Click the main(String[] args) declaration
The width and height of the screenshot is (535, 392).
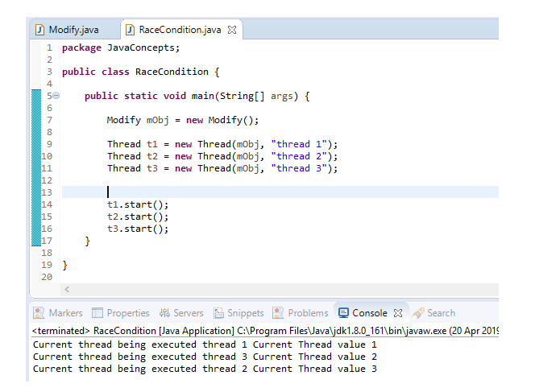[x=197, y=96]
